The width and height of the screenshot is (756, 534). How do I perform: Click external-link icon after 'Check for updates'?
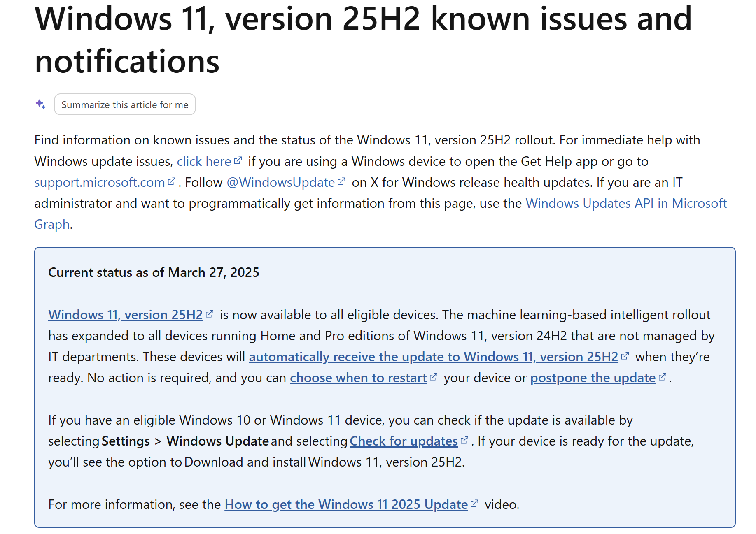click(x=464, y=440)
